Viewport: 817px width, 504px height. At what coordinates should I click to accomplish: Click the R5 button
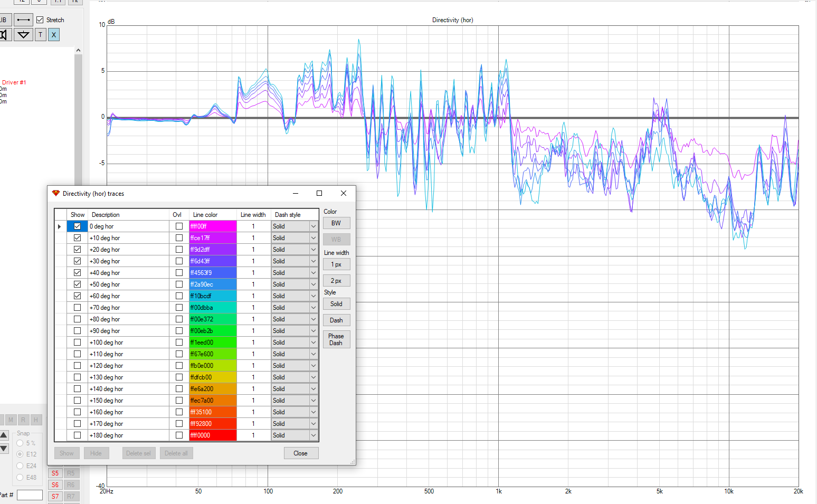coord(71,473)
